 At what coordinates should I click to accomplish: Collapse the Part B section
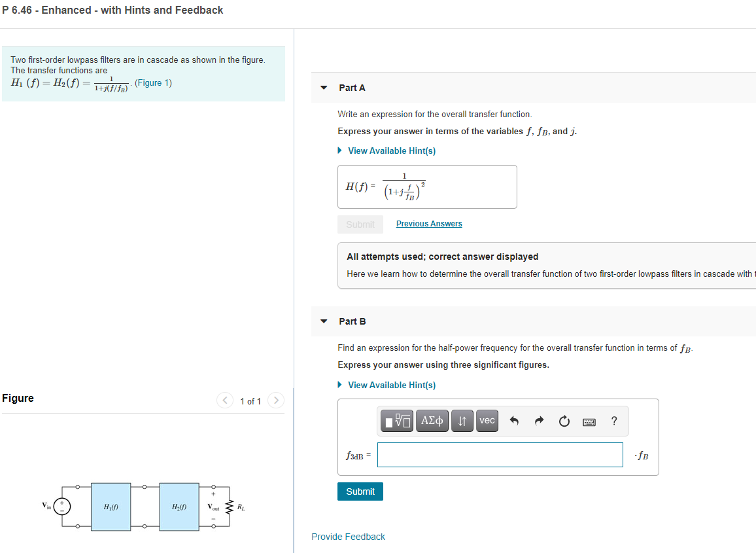pyautogui.click(x=324, y=321)
